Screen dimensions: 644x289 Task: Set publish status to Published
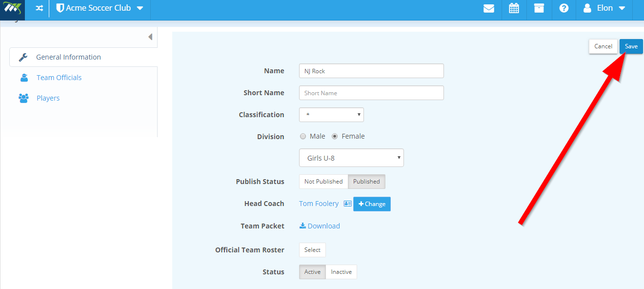click(366, 182)
